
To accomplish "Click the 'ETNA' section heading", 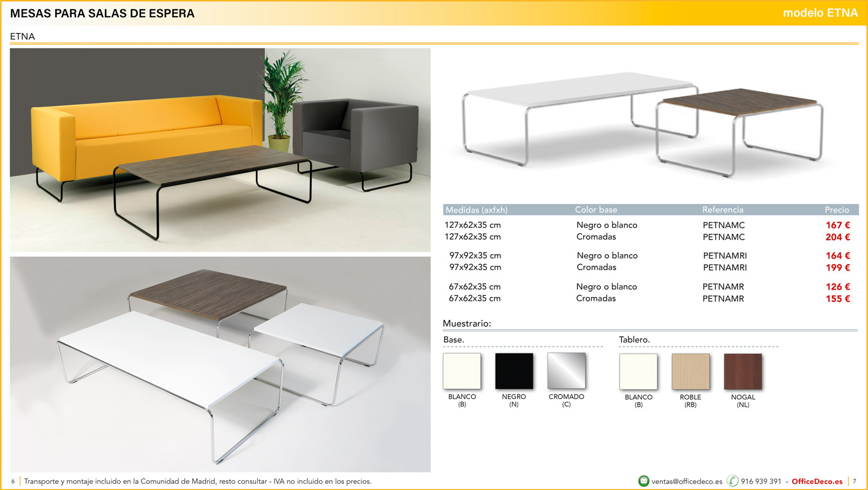I will (23, 37).
